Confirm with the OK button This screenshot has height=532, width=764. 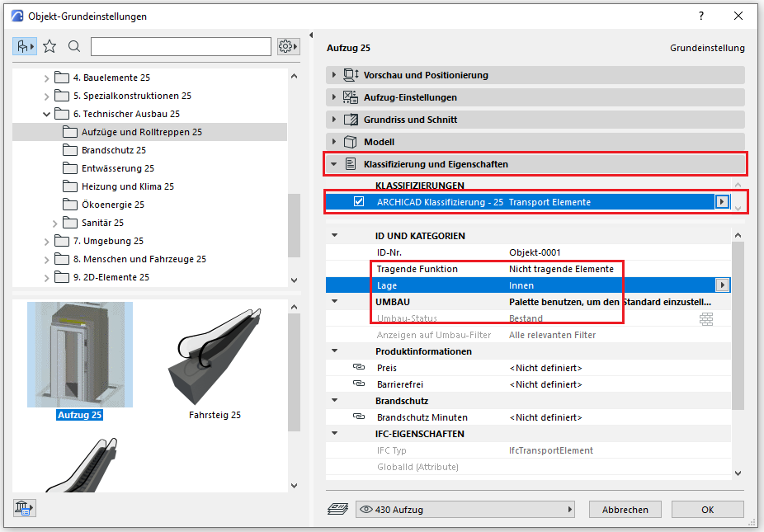(x=706, y=510)
